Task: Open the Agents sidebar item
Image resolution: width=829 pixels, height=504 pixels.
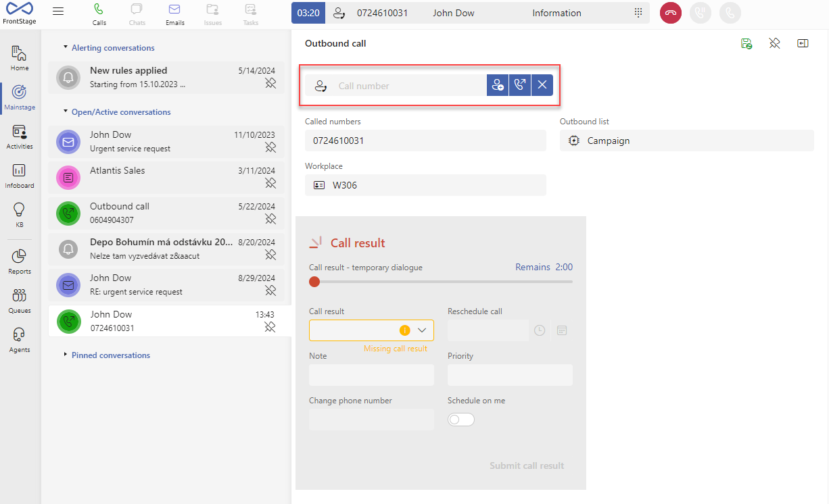Action: point(20,340)
